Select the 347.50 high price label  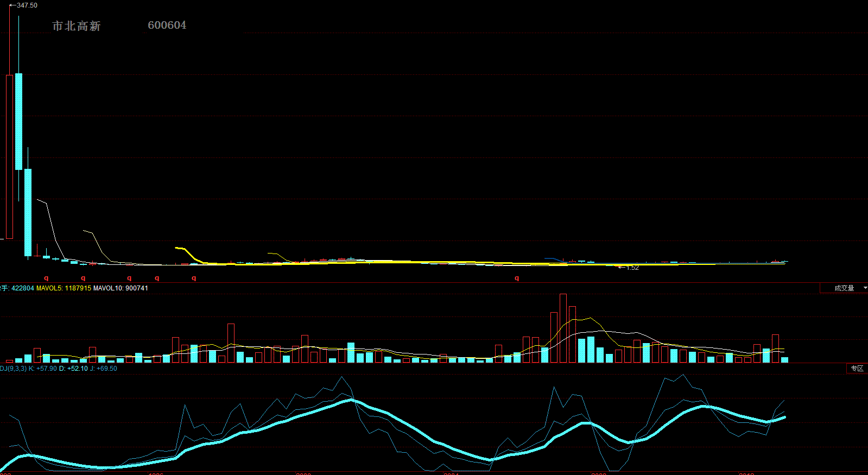(27, 5)
